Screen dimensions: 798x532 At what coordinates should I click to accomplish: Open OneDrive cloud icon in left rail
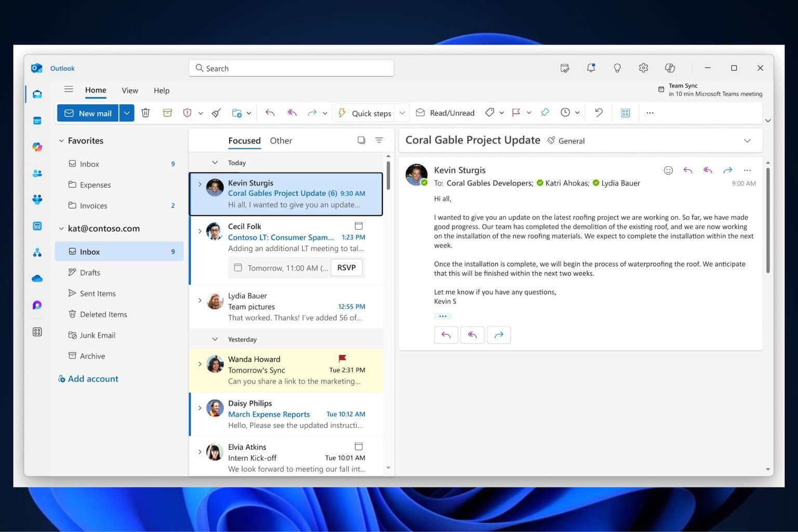coord(37,279)
